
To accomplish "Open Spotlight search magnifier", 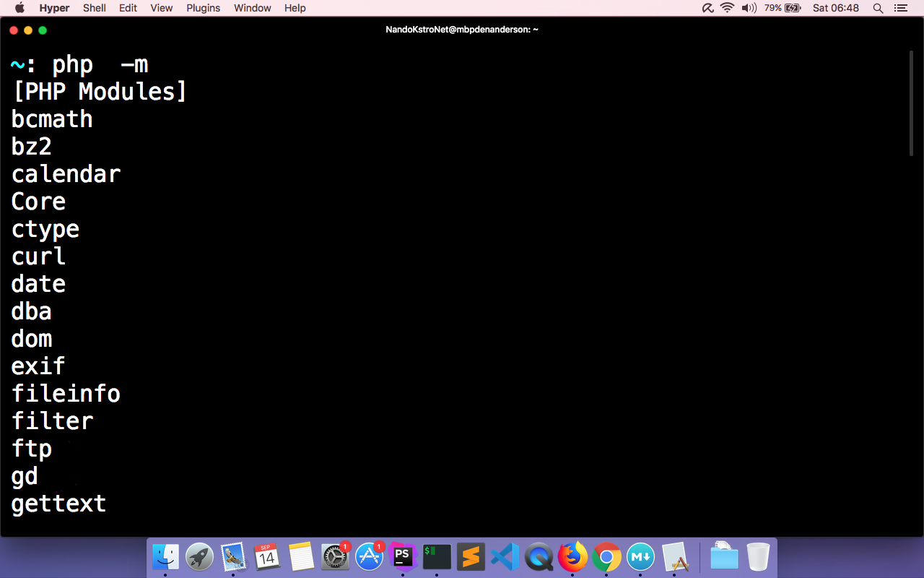I will [878, 8].
